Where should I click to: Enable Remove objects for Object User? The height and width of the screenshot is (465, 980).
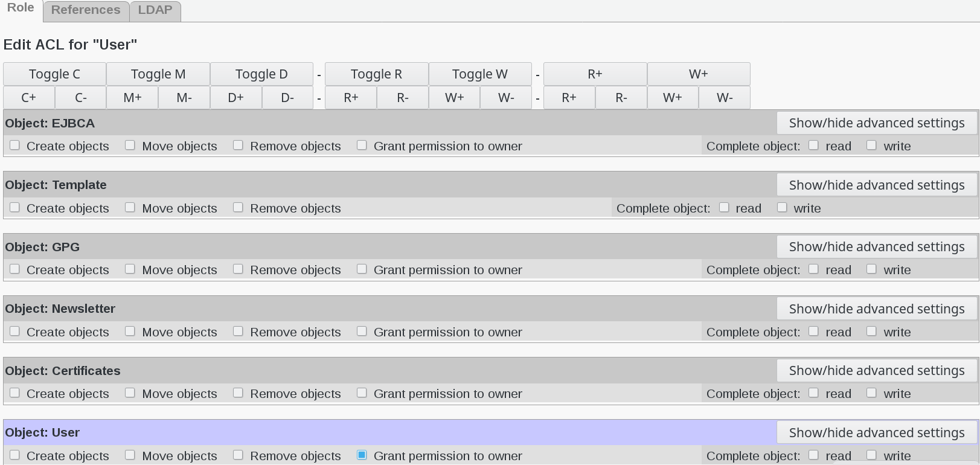[x=238, y=455]
